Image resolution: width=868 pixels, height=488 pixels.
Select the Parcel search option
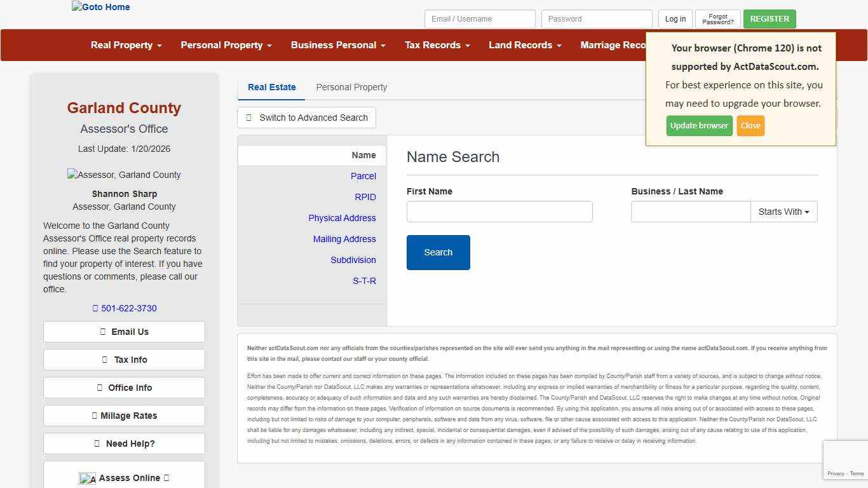pos(363,176)
